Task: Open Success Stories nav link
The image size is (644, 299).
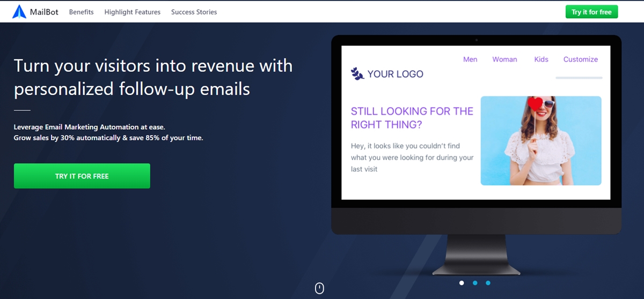Action: (194, 12)
